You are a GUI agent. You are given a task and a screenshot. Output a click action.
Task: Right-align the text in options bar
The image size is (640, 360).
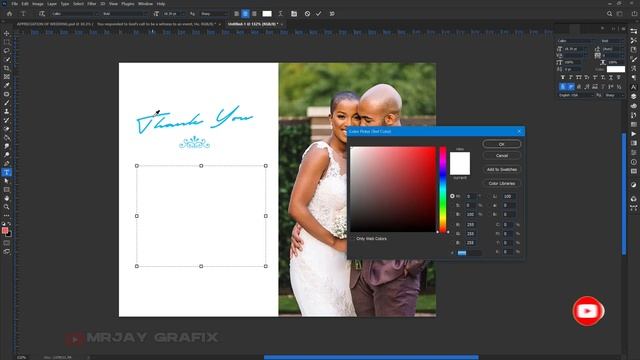tap(254, 13)
